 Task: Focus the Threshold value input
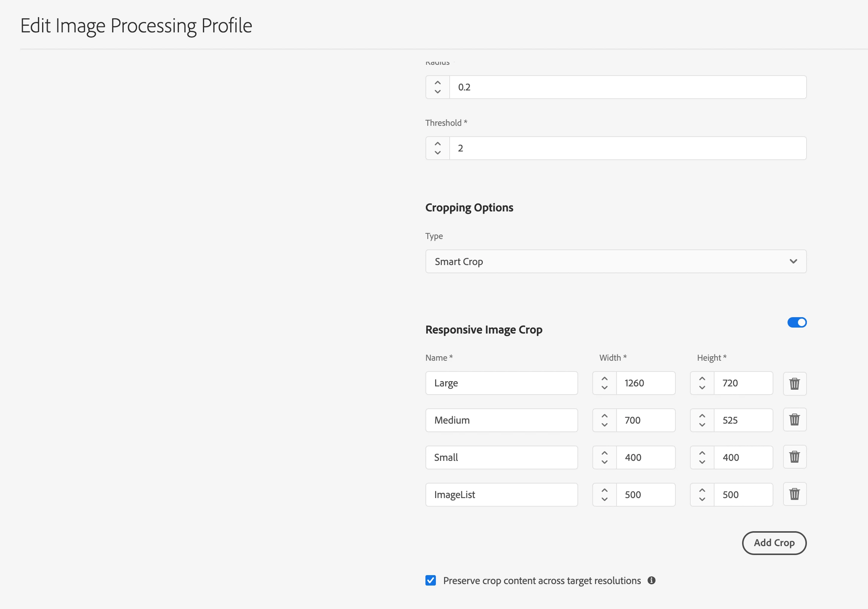coord(627,148)
